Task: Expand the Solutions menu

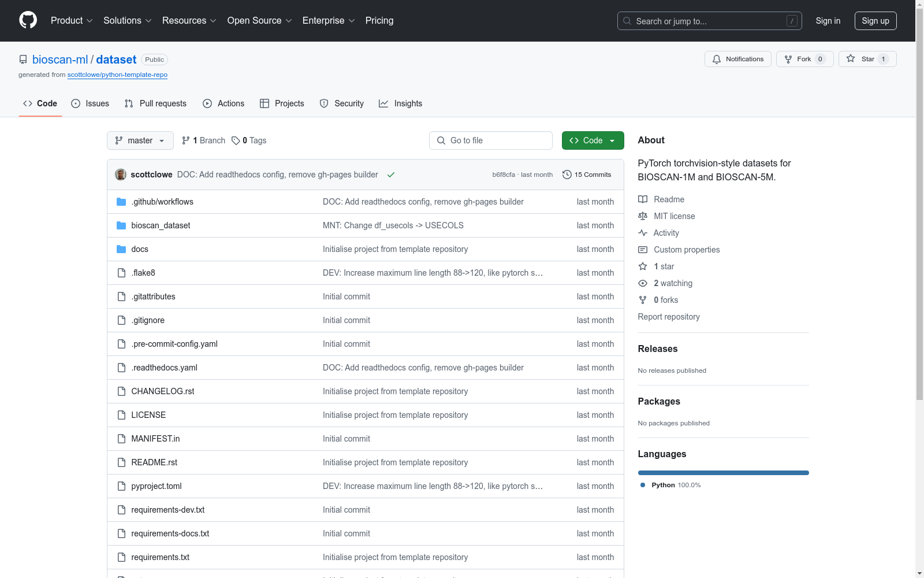Action: (x=128, y=21)
